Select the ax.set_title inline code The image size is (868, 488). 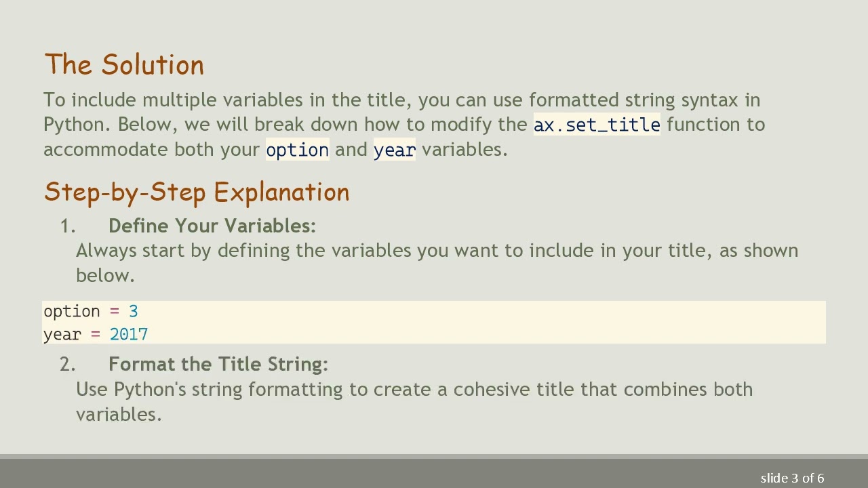597,125
